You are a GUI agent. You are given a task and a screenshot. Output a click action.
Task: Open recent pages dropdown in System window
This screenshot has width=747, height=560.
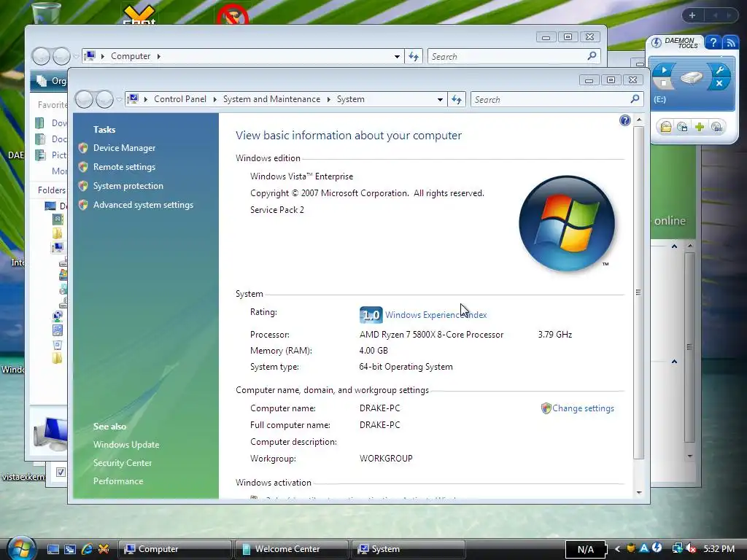(119, 99)
